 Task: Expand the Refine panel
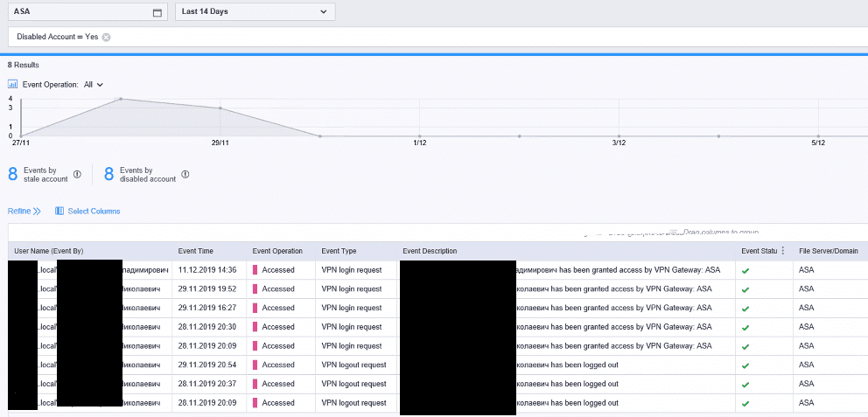pyautogui.click(x=24, y=212)
